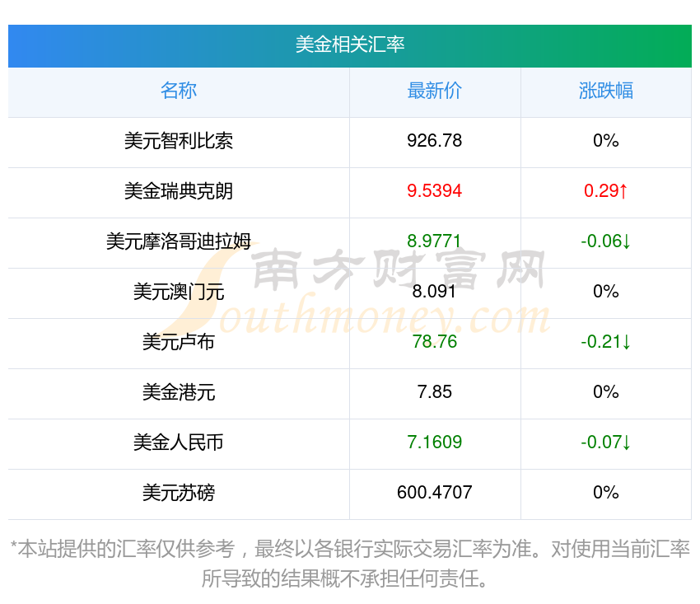Click the 0% change for 美金港元
This screenshot has height=604, width=700.
pyautogui.click(x=606, y=392)
